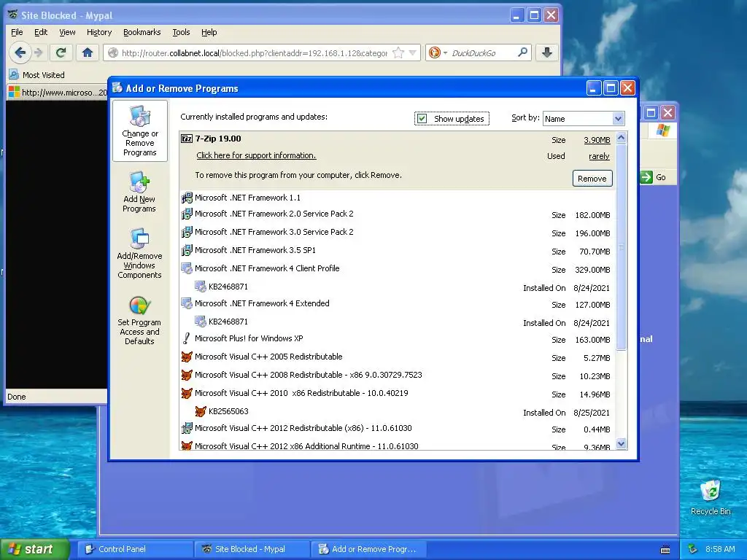The height and width of the screenshot is (560, 747).
Task: Open Add/Remove Windows Components icon
Action: click(x=139, y=253)
